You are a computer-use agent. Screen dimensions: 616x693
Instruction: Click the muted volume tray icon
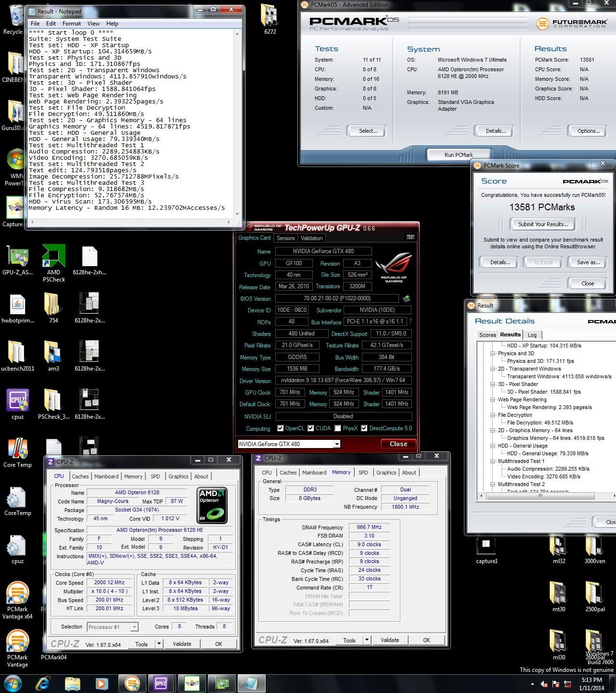(x=544, y=684)
